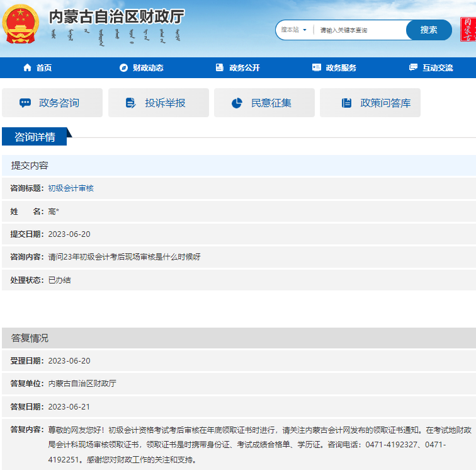This screenshot has height=470, width=476.
Task: Expand the 搜本站 search scope dropdown
Action: pyautogui.click(x=294, y=30)
